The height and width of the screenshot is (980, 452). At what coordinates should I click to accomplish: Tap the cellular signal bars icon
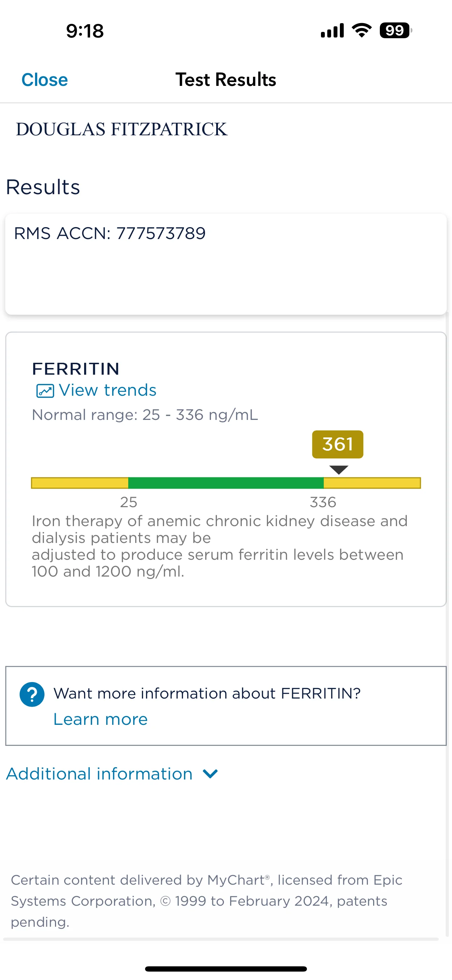click(332, 30)
